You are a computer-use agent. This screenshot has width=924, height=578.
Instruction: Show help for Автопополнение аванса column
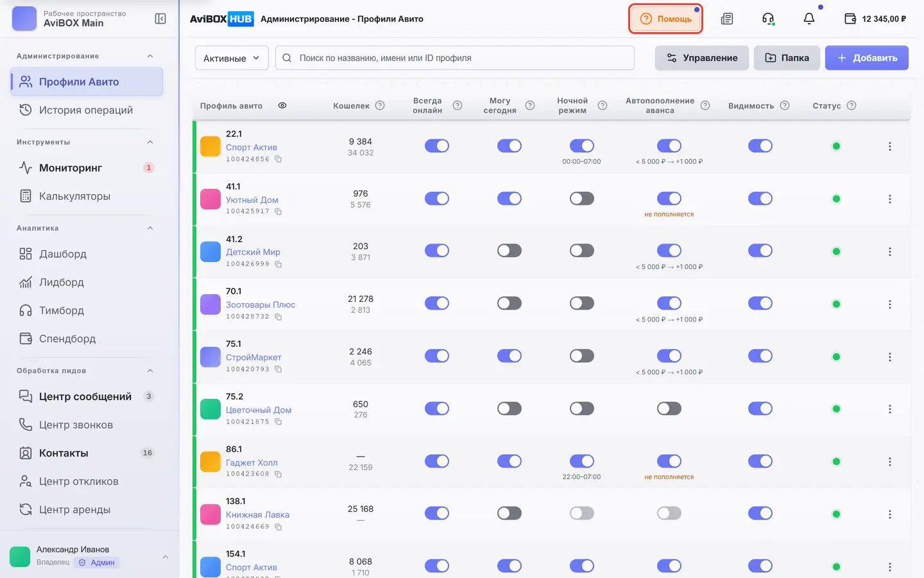point(705,105)
